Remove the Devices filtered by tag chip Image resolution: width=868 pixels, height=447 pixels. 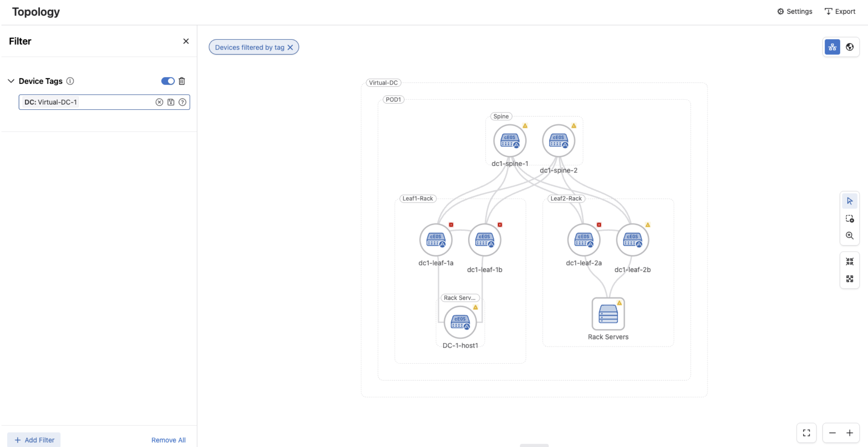click(x=290, y=47)
